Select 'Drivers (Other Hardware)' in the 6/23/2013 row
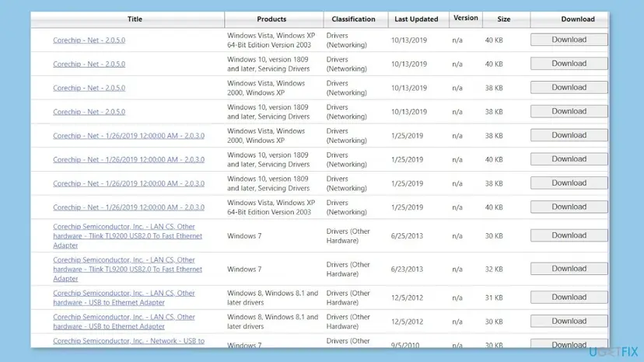 point(348,270)
